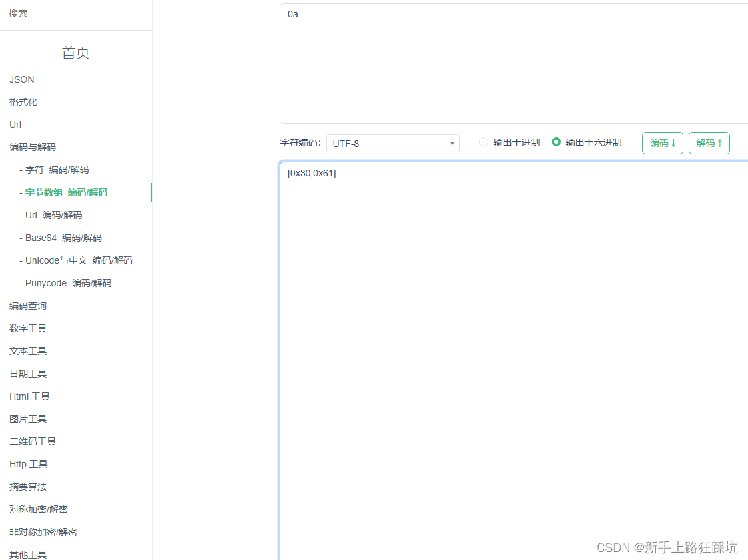
Task: Open the 格式化 formatting tool
Action: (x=23, y=102)
